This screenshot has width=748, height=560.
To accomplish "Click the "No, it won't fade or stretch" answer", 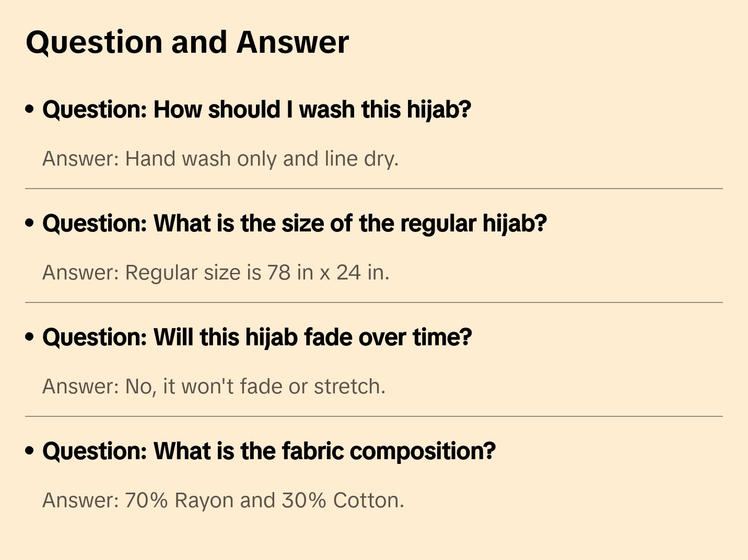I will 214,387.
